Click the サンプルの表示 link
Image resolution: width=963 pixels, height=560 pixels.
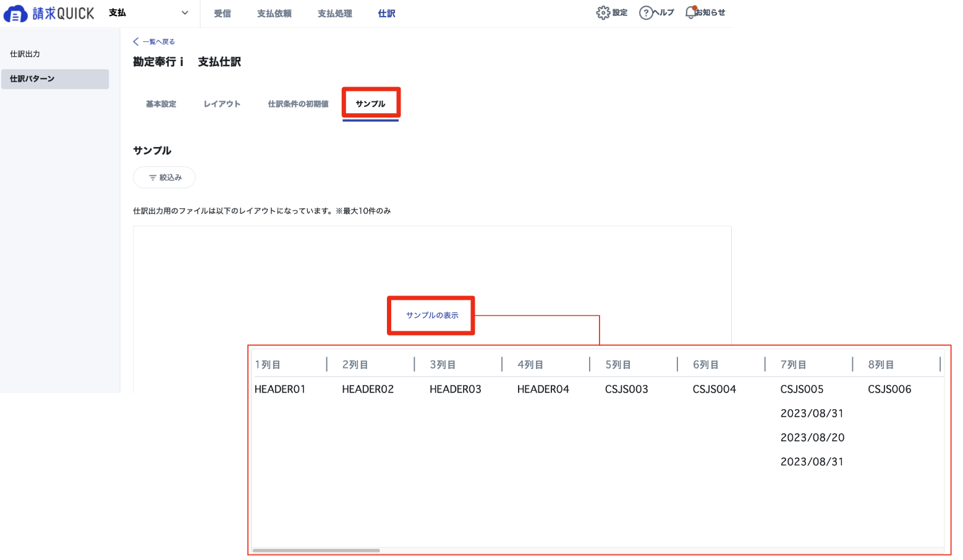pos(432,315)
